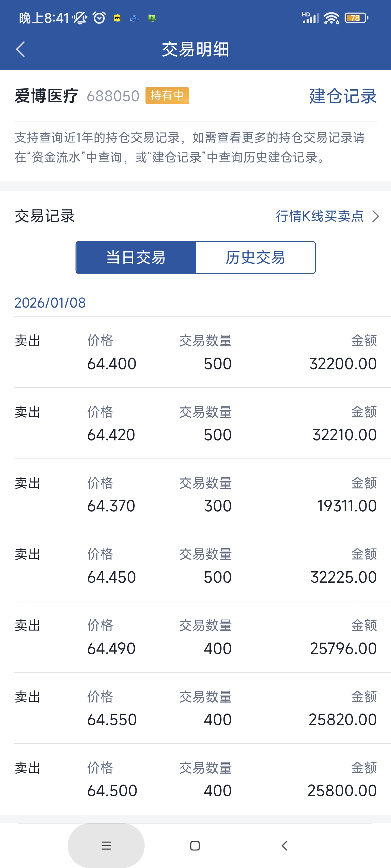Tap the alarm clock status icon
The height and width of the screenshot is (868, 391).
[99, 18]
